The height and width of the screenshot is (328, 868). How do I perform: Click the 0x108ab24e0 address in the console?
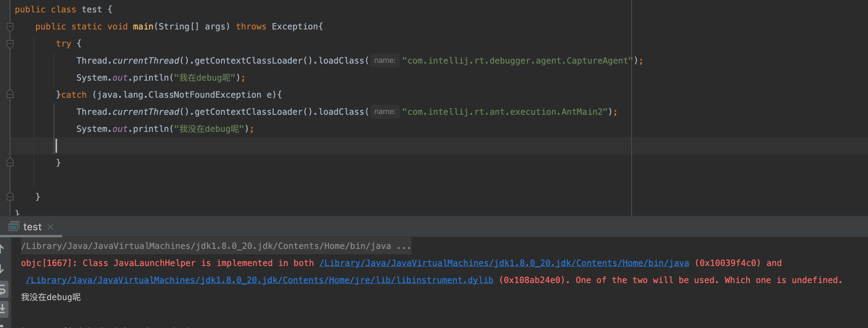pyautogui.click(x=532, y=280)
